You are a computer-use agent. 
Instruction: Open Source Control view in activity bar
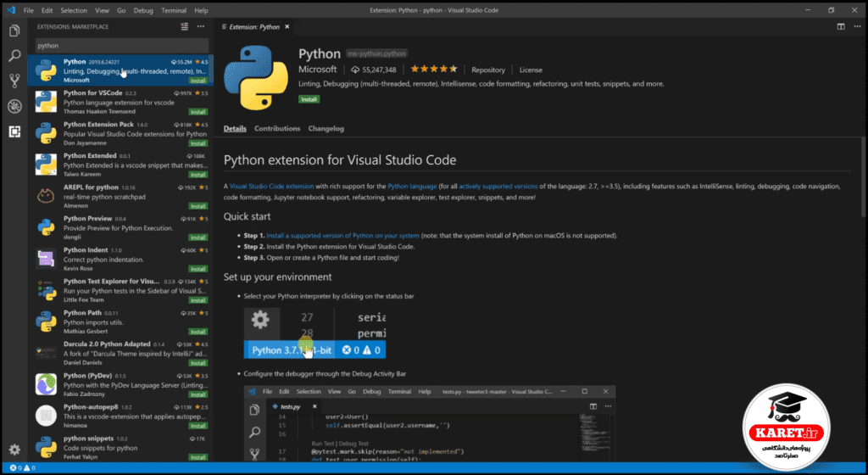14,81
